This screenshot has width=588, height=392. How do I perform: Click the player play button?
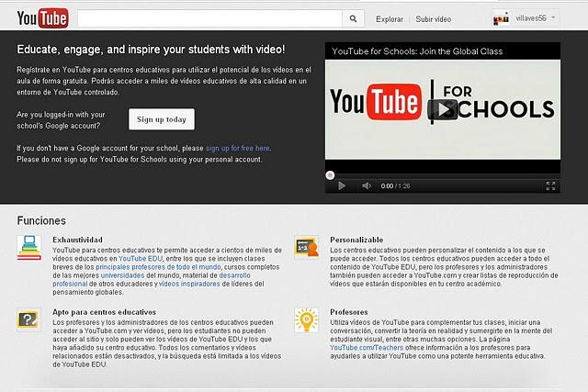(x=341, y=185)
